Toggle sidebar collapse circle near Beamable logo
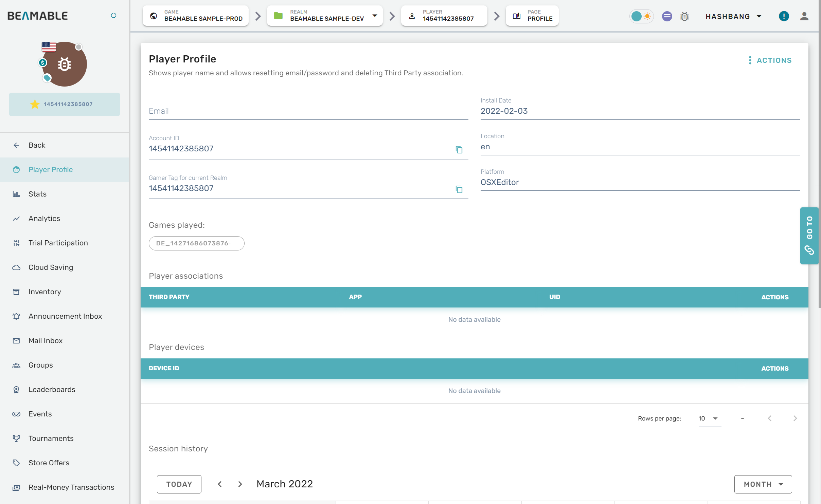Viewport: 821px width, 504px height. [x=113, y=15]
